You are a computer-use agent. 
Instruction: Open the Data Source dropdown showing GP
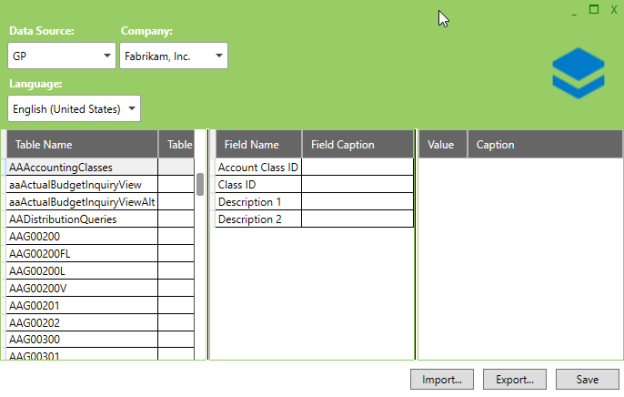coord(62,56)
